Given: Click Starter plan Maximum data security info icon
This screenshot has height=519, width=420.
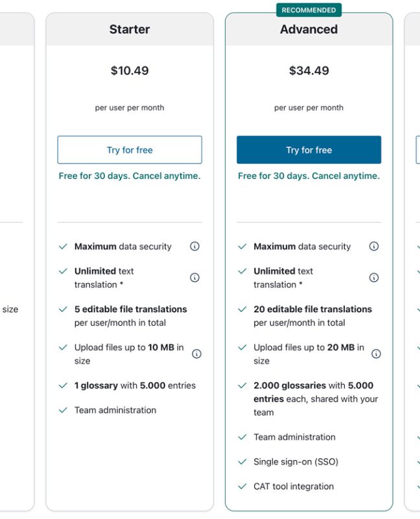Looking at the screenshot, I should pyautogui.click(x=194, y=247).
